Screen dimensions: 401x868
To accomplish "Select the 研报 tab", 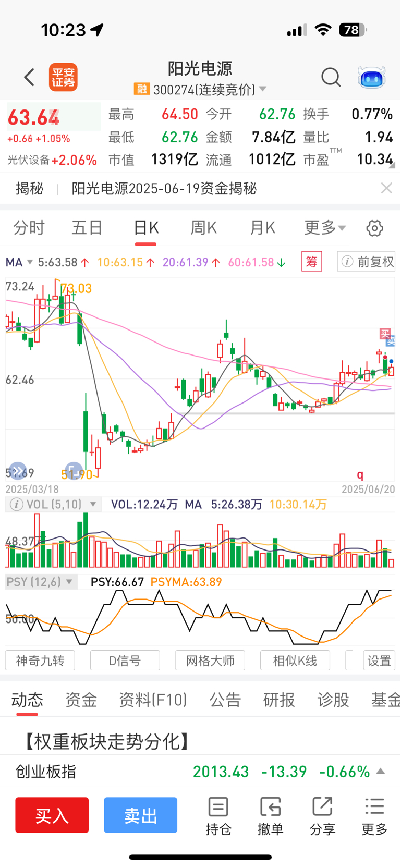I will click(x=279, y=700).
